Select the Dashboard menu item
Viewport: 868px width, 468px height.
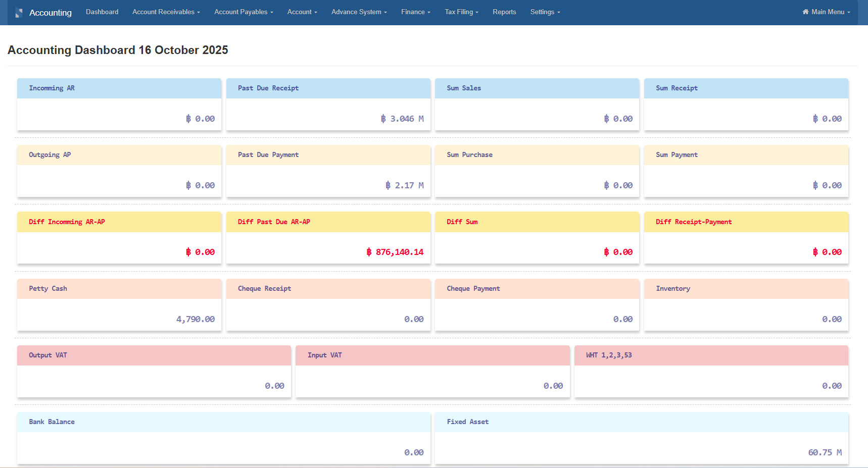click(102, 12)
